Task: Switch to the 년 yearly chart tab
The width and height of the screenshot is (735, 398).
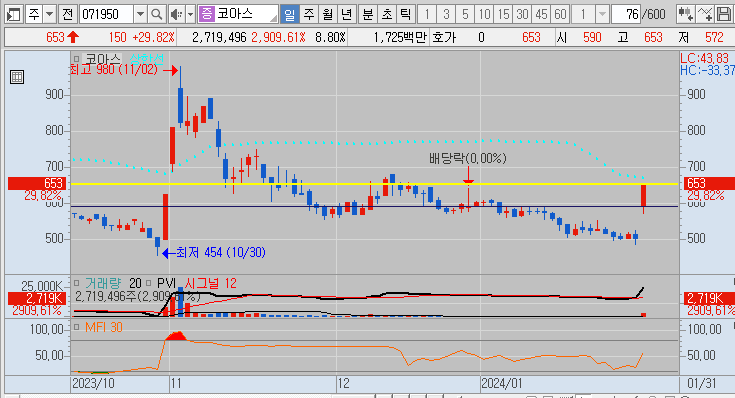Action: pos(346,15)
